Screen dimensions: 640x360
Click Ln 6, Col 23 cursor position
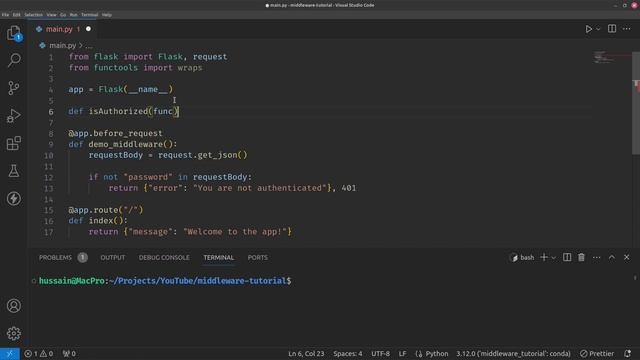tap(306, 353)
